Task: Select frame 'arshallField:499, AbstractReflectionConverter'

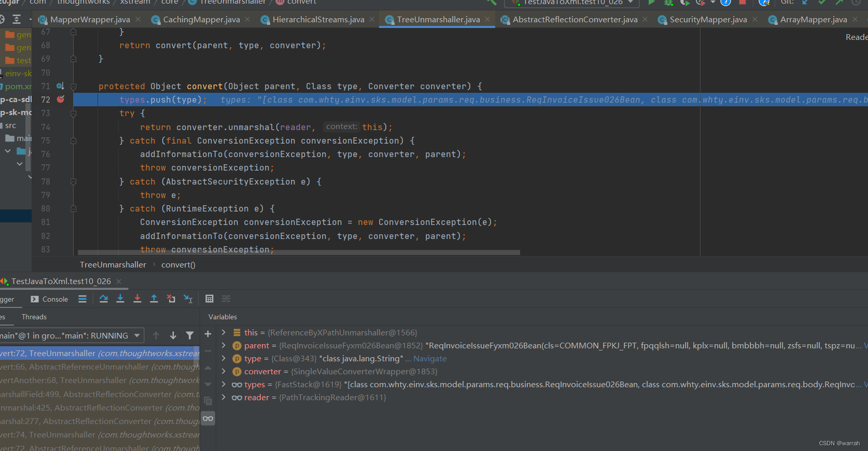Action: pyautogui.click(x=100, y=394)
